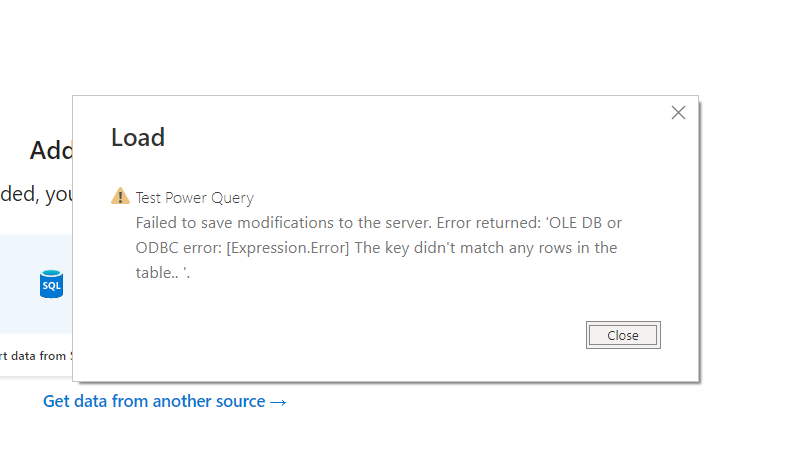The image size is (794, 451).
Task: Click the yellow warning triangle icon
Action: click(120, 196)
